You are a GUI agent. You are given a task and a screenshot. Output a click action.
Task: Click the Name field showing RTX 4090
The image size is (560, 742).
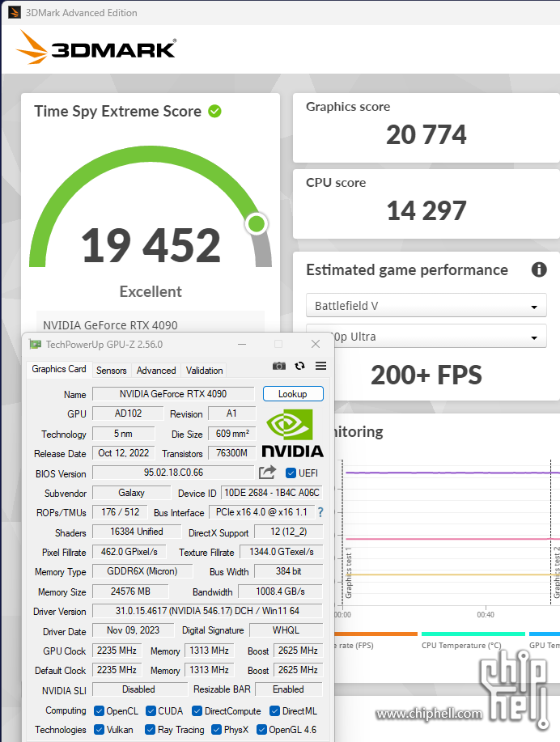pos(173,394)
